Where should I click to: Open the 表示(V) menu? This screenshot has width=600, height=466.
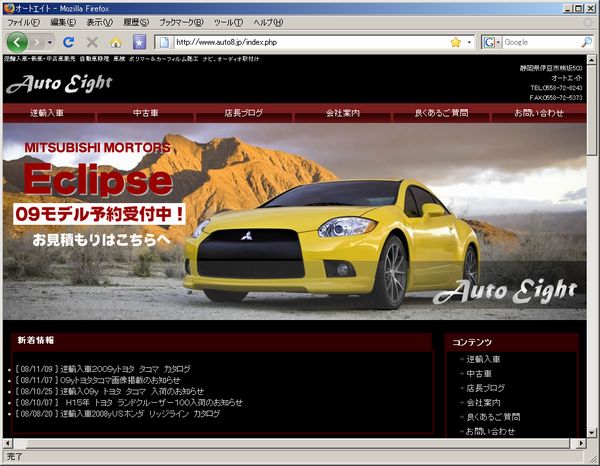click(x=99, y=22)
